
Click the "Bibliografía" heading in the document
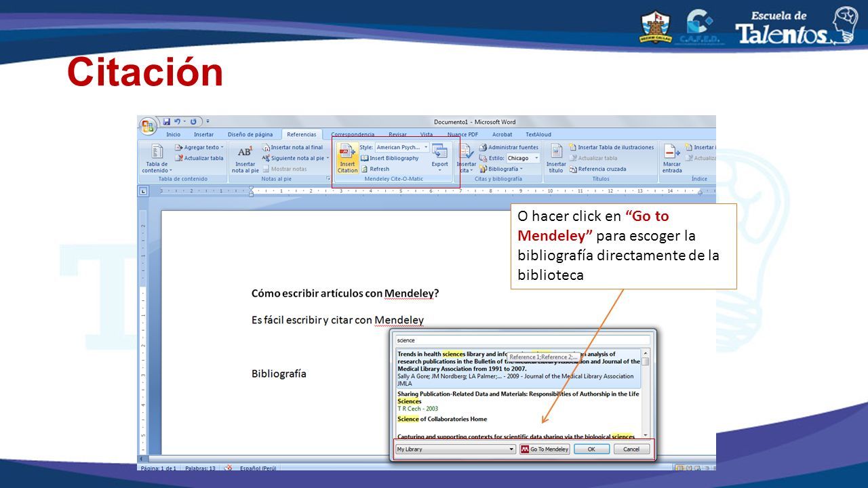[279, 373]
